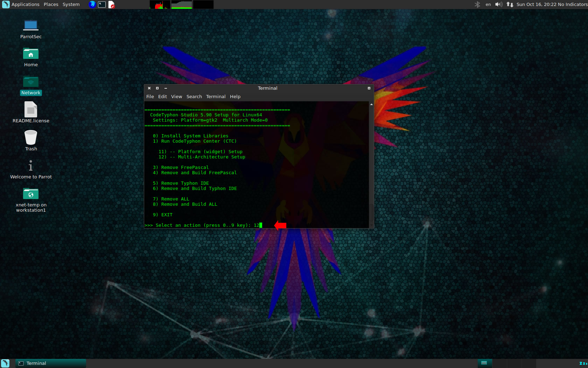Screen dimensions: 588x368
Task: Click the network connection tray icon
Action: click(510, 5)
